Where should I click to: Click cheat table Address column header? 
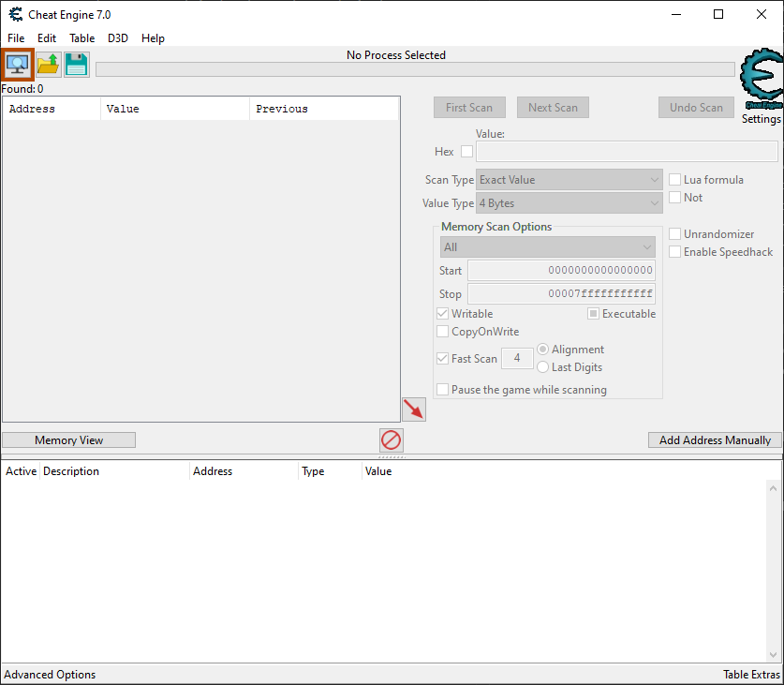(x=244, y=471)
